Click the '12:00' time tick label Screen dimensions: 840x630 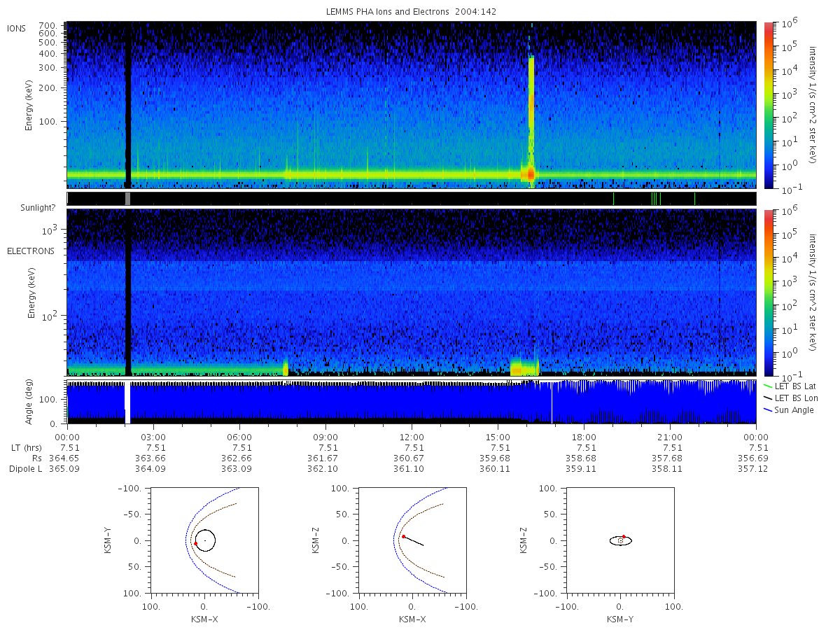tap(412, 437)
